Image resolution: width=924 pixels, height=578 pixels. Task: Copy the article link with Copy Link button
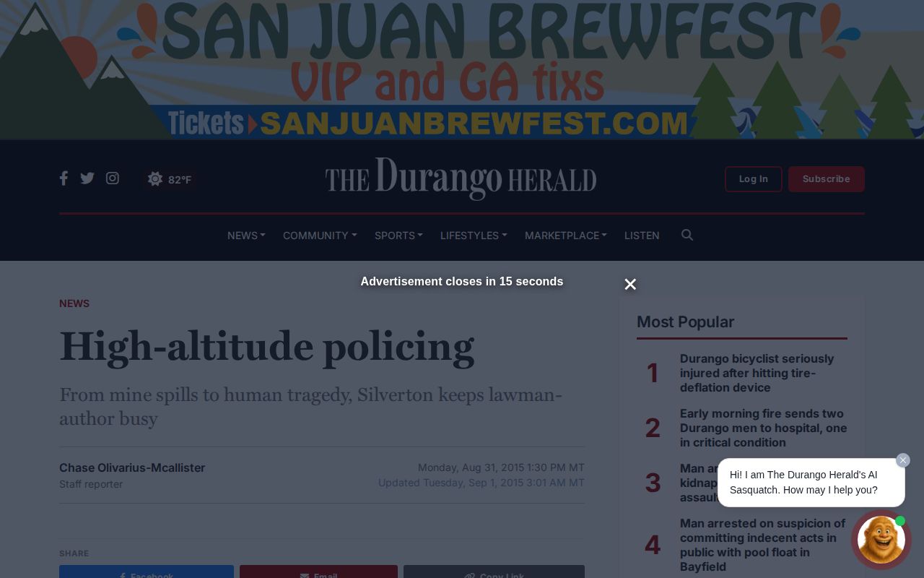(494, 571)
